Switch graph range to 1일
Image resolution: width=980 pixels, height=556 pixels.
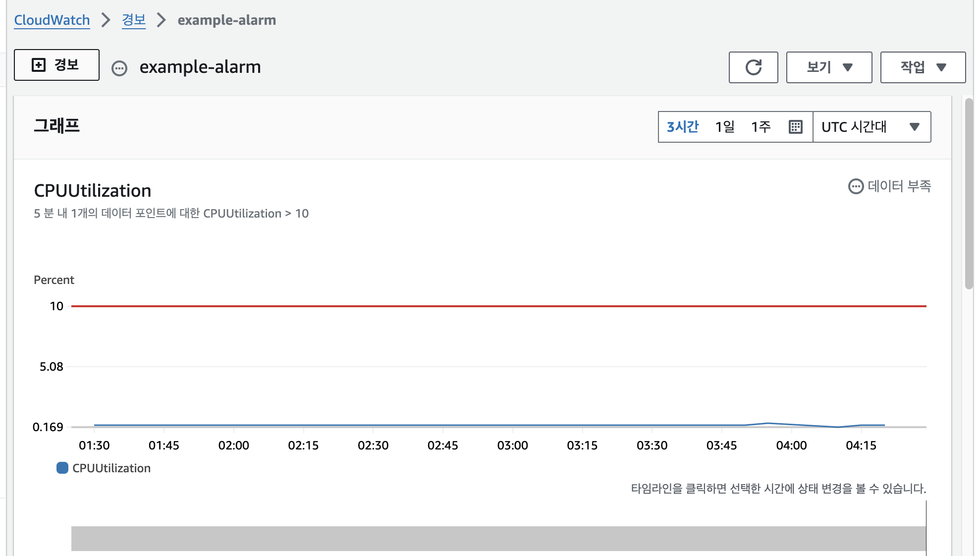point(725,127)
